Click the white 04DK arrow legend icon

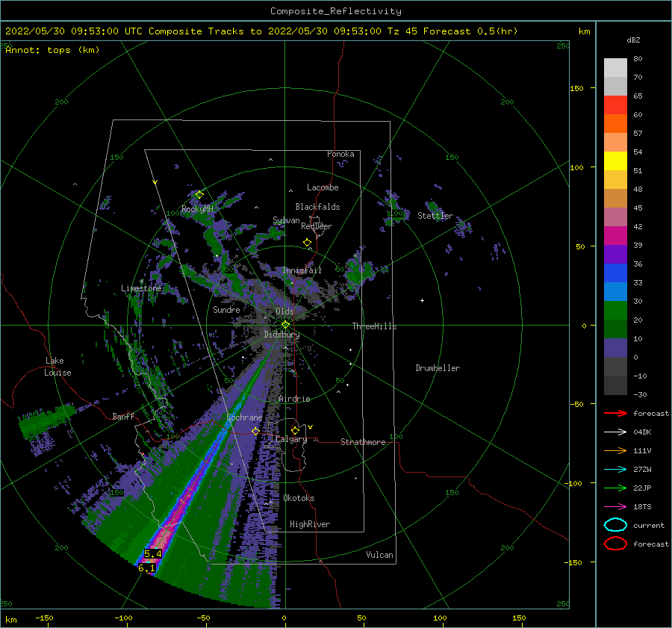click(615, 432)
